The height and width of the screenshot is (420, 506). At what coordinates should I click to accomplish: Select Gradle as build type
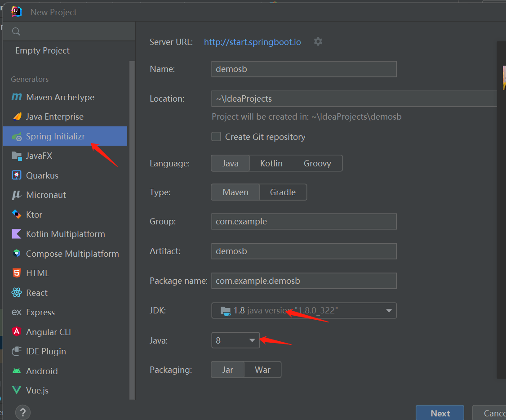(283, 192)
